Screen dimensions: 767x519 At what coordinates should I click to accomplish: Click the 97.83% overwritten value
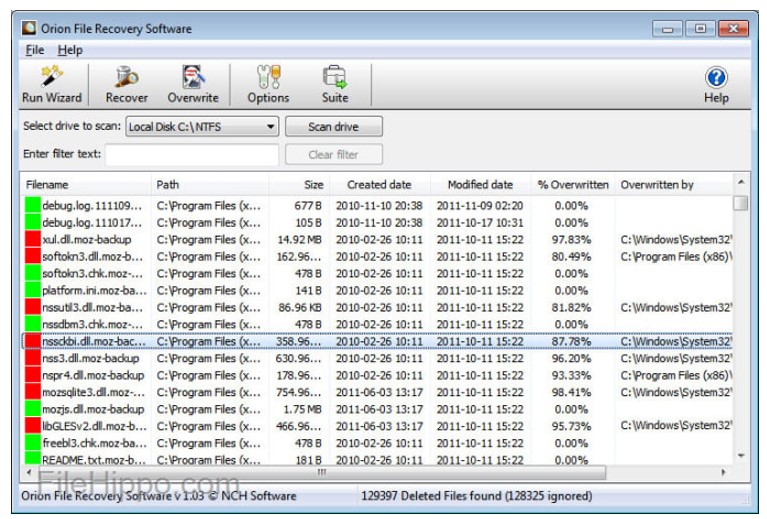tap(571, 239)
